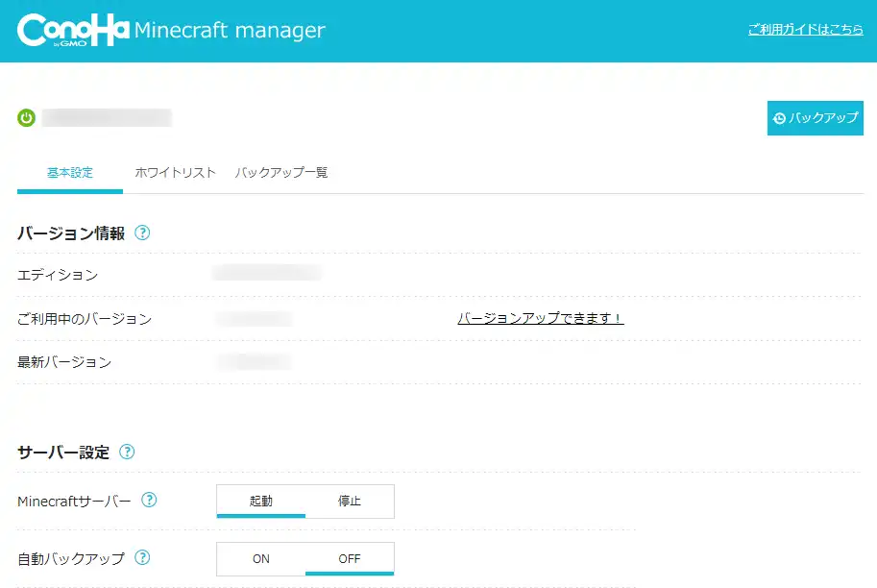Switch to the ホワイトリスト tab
Screen dimensions: 877x588
click(x=175, y=172)
